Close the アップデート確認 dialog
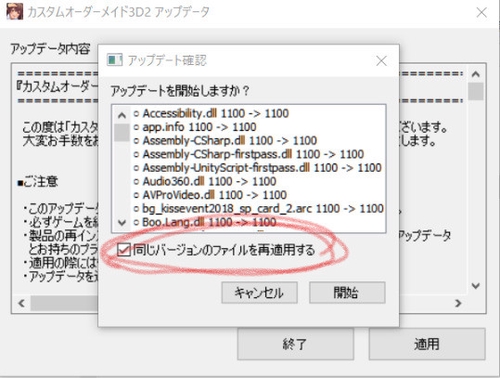 tap(381, 61)
